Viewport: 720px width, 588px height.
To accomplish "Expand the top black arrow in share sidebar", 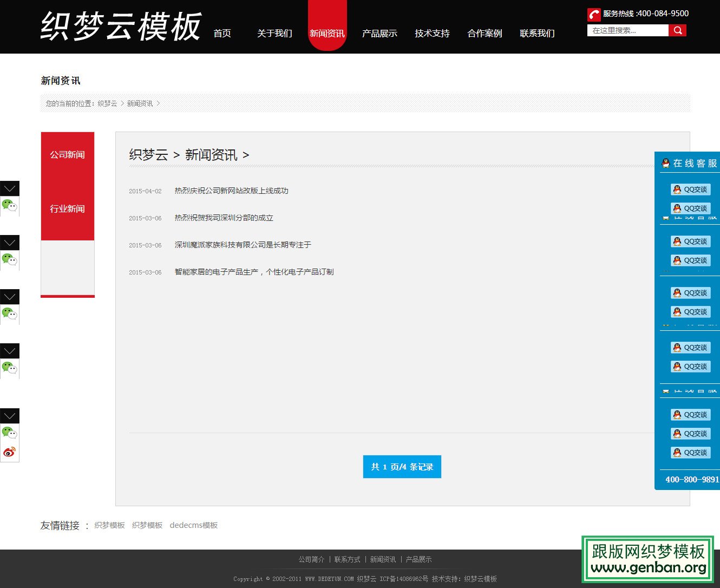I will [x=10, y=188].
